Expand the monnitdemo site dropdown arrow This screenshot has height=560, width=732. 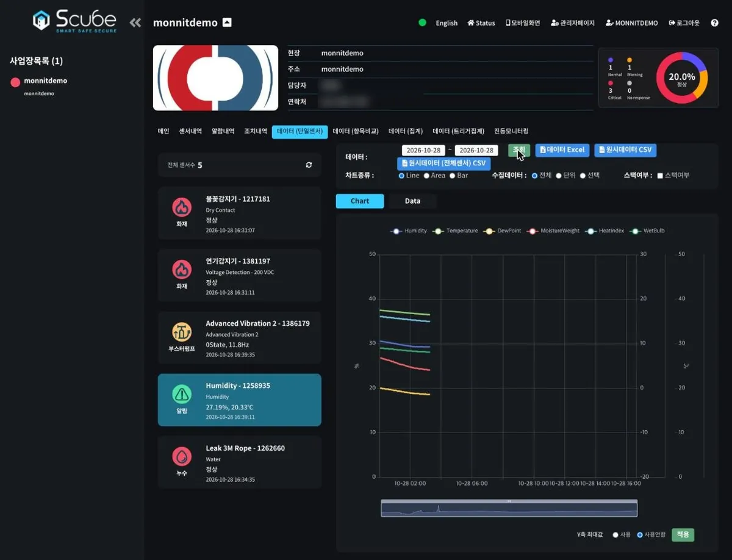pos(227,23)
